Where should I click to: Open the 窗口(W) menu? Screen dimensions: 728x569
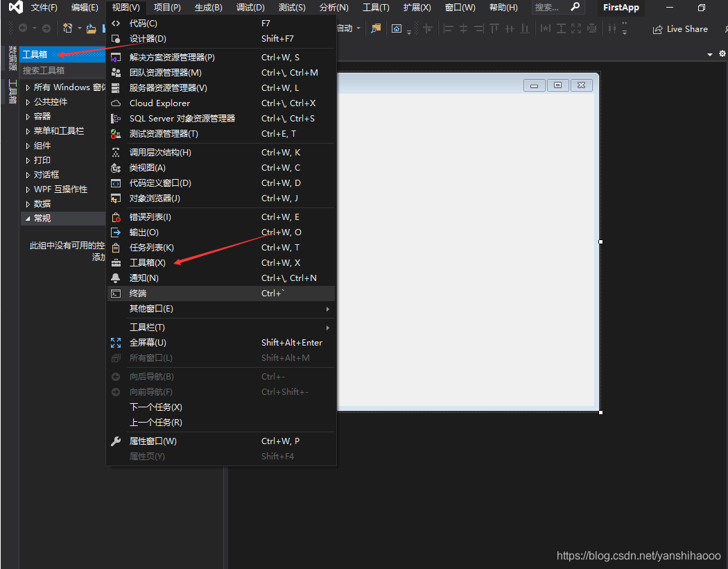[x=460, y=8]
